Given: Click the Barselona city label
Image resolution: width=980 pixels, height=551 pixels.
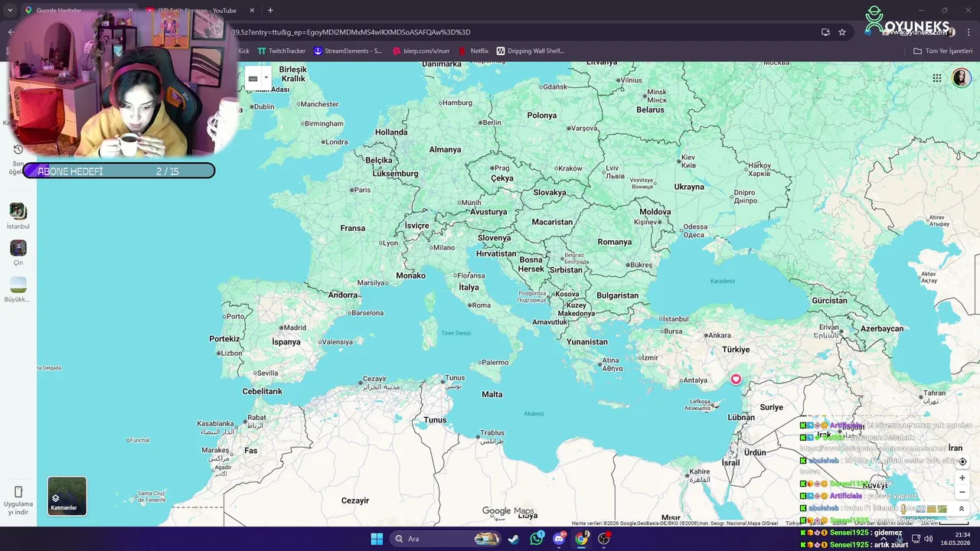Looking at the screenshot, I should (x=367, y=312).
